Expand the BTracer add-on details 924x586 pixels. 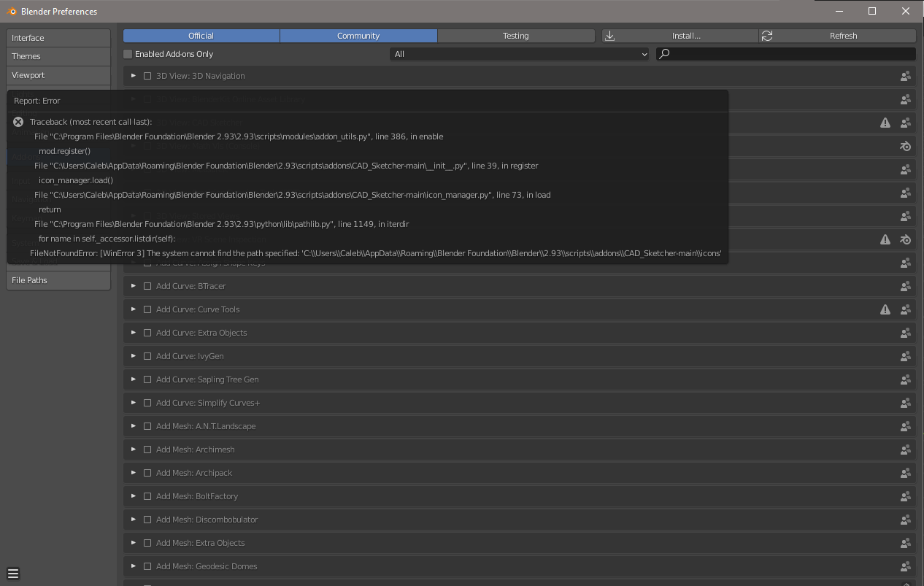(134, 286)
